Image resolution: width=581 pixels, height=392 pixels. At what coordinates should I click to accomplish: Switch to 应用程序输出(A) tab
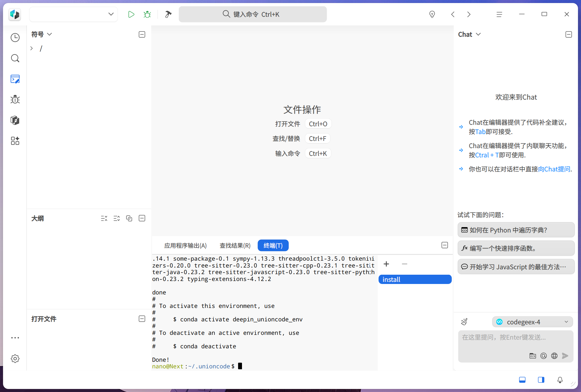185,246
